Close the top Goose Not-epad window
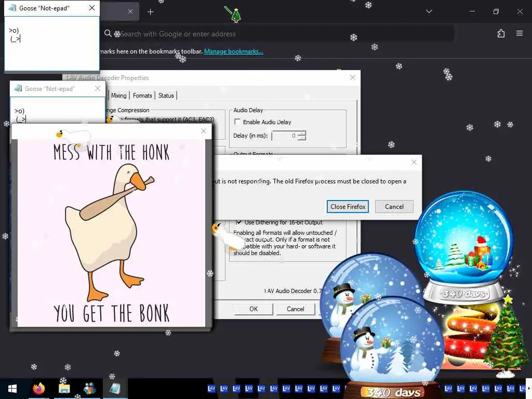This screenshot has width=532, height=399. 92,8
